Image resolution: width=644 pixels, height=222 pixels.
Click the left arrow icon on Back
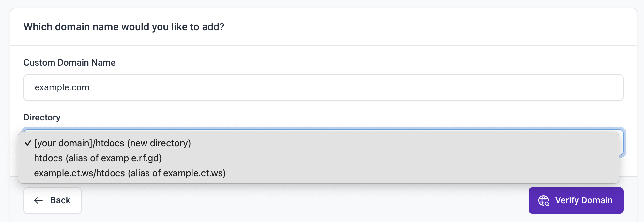pos(38,200)
